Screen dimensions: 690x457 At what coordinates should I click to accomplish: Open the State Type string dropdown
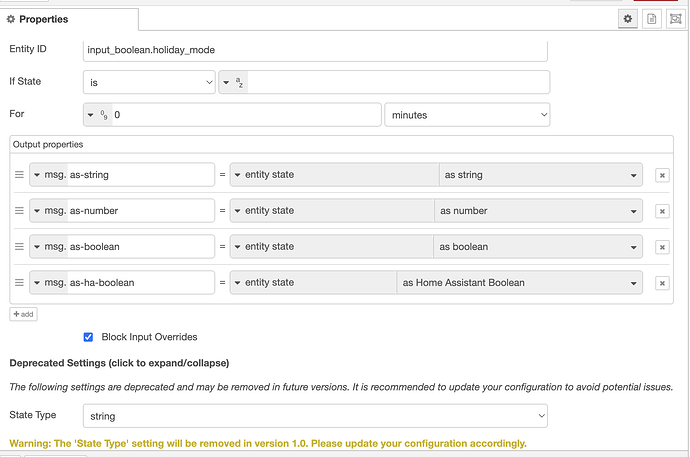[315, 416]
